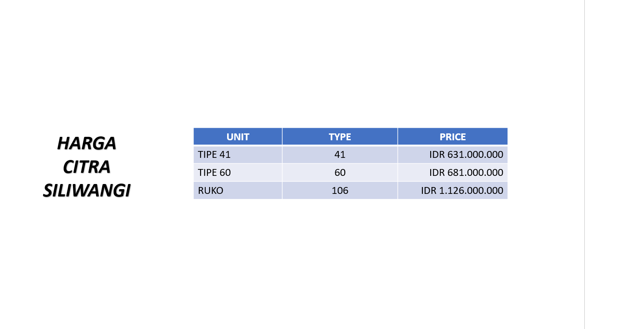Click the word HARGA in title
Screen dimensions: 644x329
[87, 144]
